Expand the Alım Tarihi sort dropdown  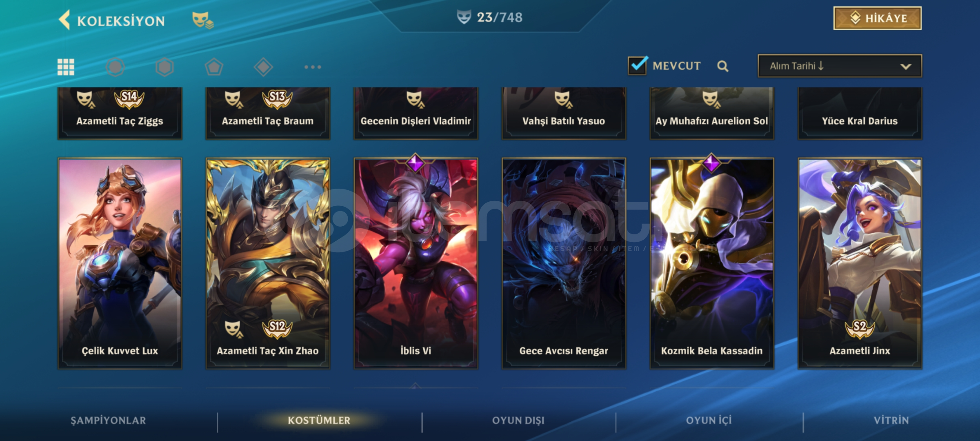click(x=840, y=66)
